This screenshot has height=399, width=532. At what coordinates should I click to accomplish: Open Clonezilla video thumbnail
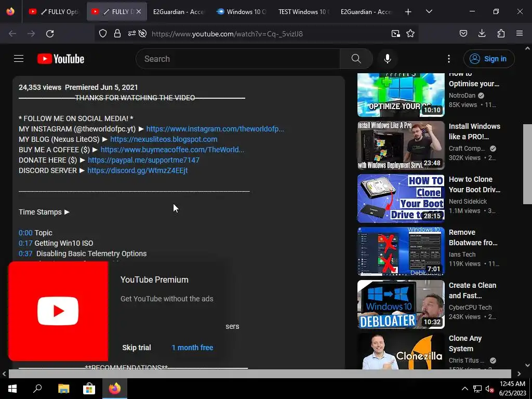[401, 352]
